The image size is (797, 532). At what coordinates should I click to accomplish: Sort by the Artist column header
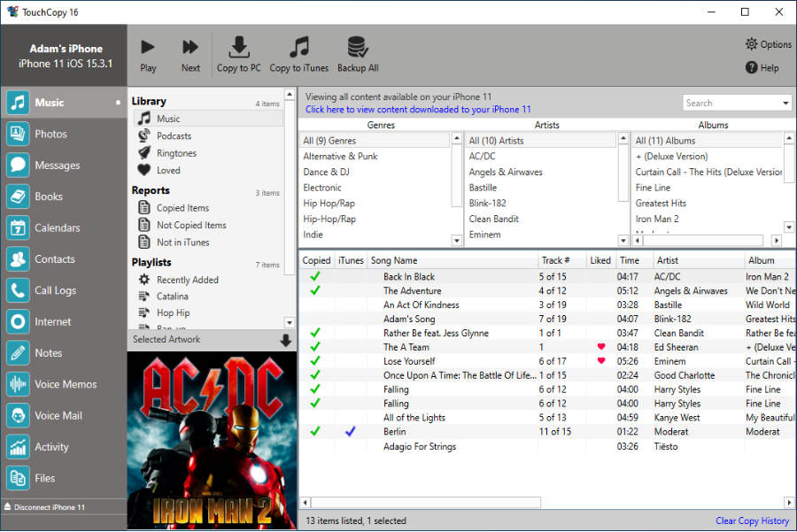[x=699, y=260]
